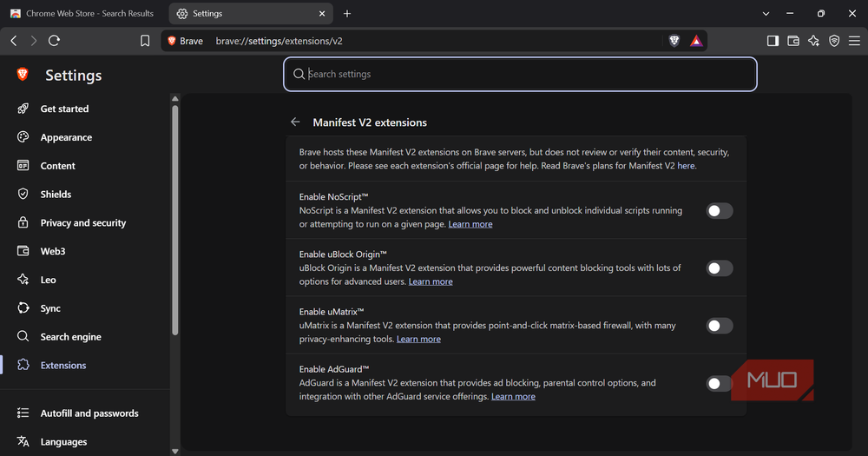Click the Sync arrows icon
The image size is (868, 456).
[23, 308]
